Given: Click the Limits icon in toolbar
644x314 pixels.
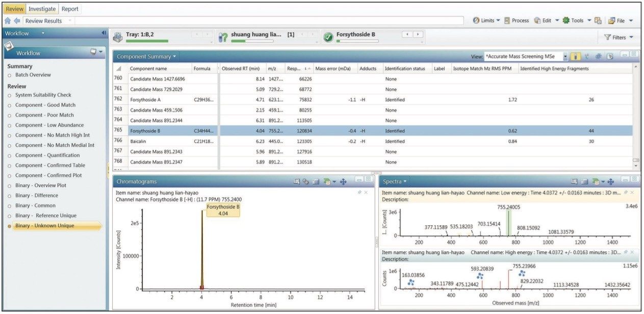Looking at the screenshot, I should (476, 20).
